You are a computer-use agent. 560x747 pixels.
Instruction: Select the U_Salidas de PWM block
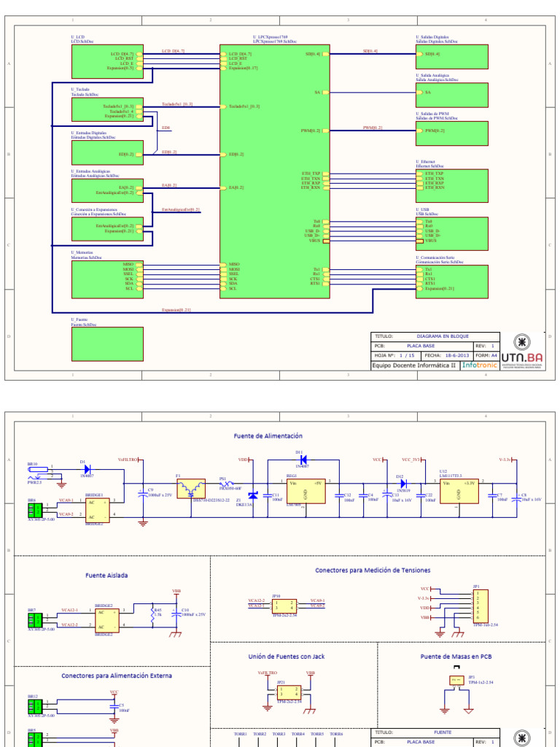tap(452, 133)
